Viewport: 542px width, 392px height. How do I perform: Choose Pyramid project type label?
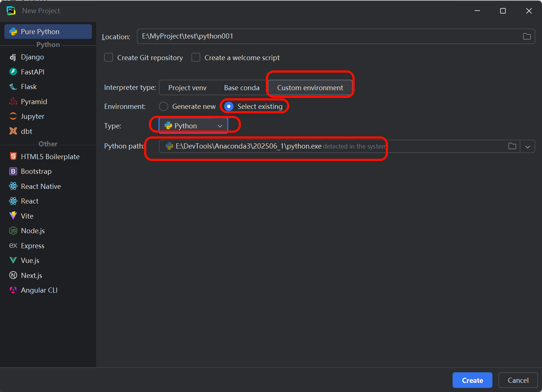tap(34, 102)
